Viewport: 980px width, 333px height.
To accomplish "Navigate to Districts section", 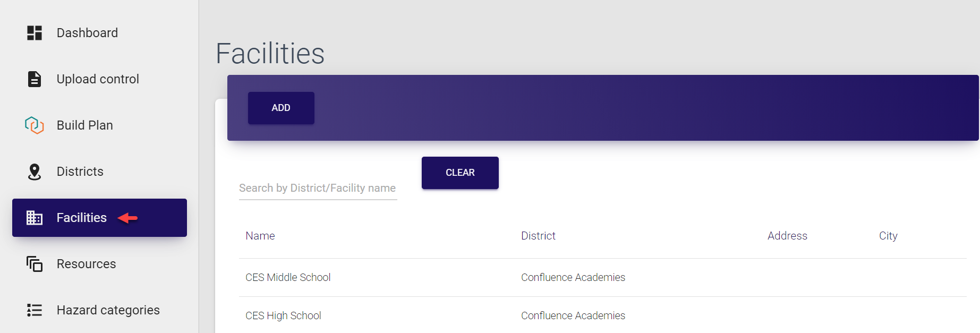I will coord(80,172).
